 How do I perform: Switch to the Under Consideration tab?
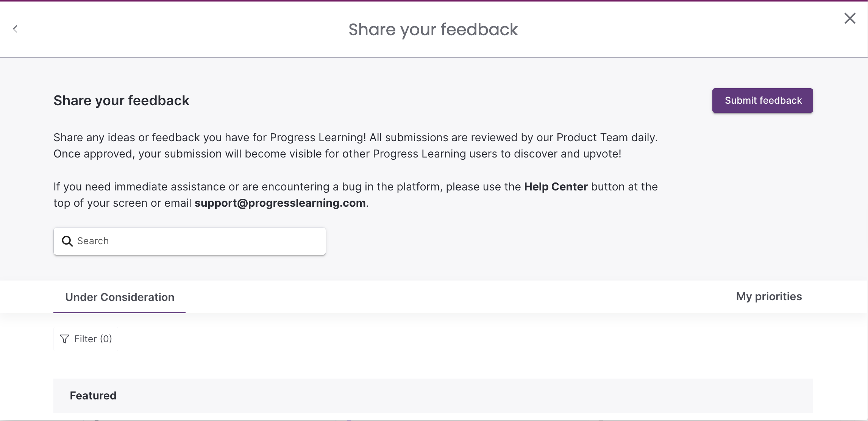119,297
